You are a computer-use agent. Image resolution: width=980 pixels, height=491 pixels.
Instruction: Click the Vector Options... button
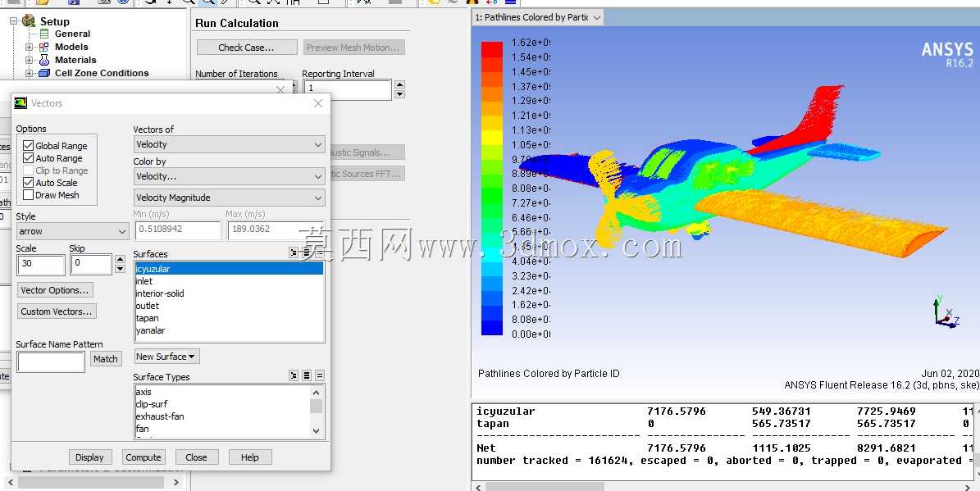[x=55, y=290]
